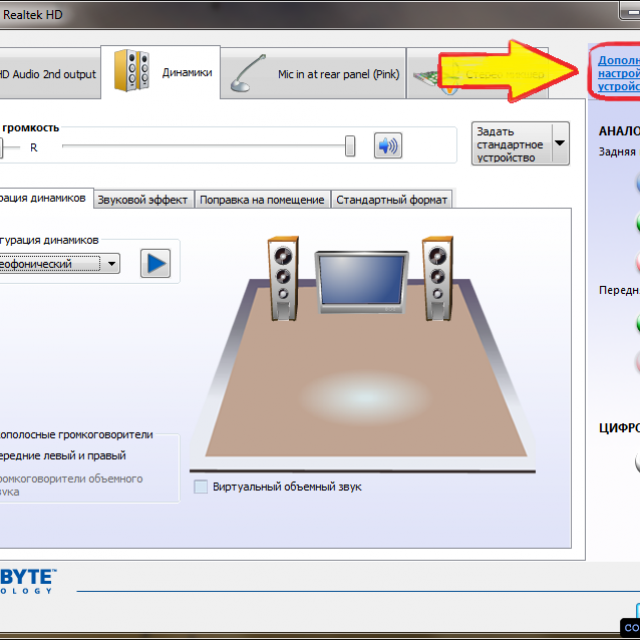Open Дополнительные настройки устройства link

[x=619, y=73]
